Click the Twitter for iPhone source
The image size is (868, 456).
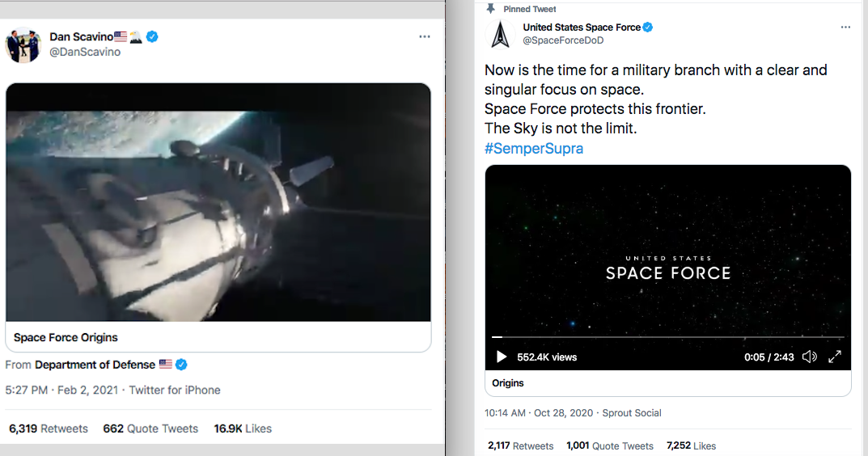coord(175,391)
